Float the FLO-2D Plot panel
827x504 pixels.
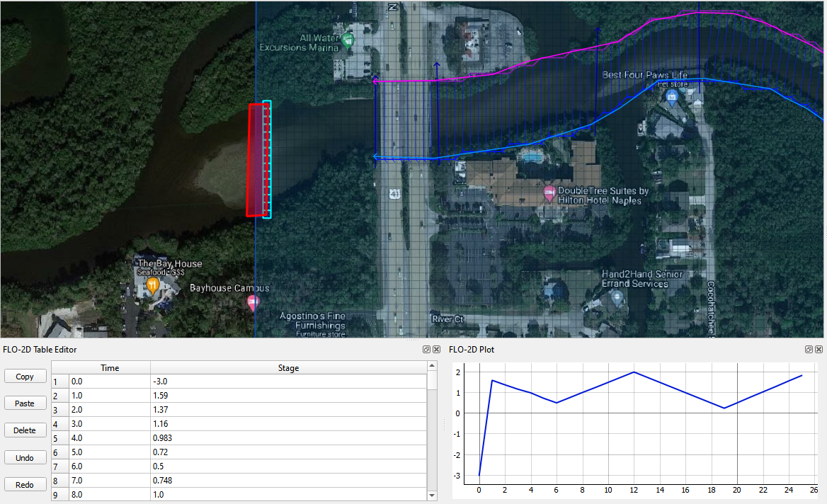pyautogui.click(x=809, y=350)
